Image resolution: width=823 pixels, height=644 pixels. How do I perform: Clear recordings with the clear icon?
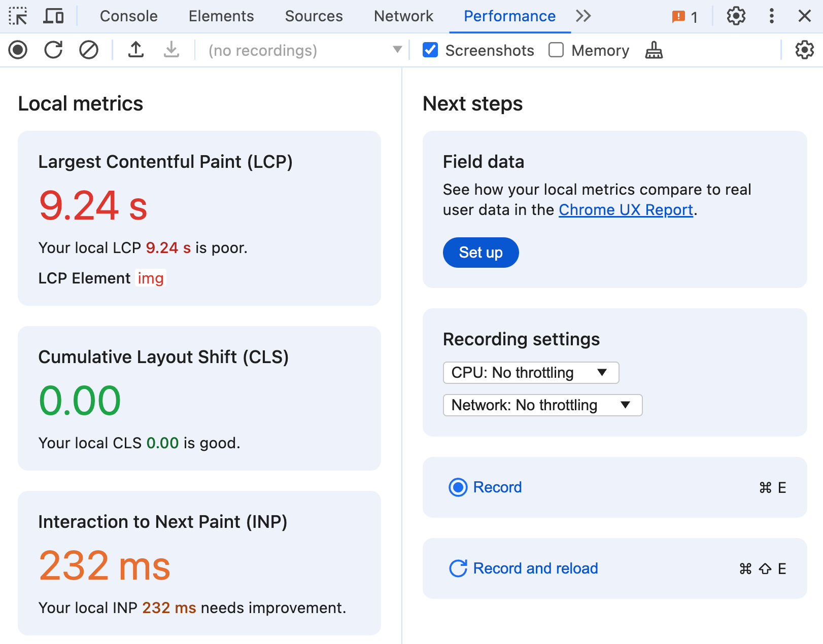click(x=88, y=50)
